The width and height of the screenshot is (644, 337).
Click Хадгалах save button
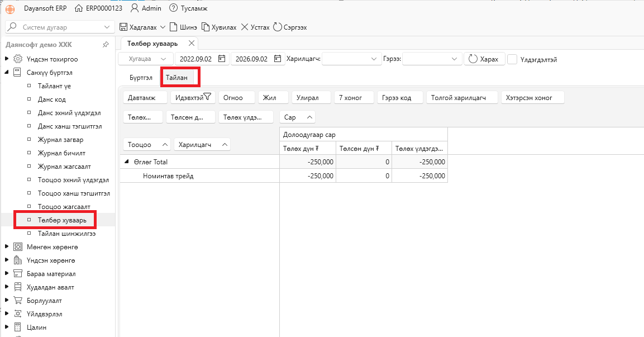point(138,27)
